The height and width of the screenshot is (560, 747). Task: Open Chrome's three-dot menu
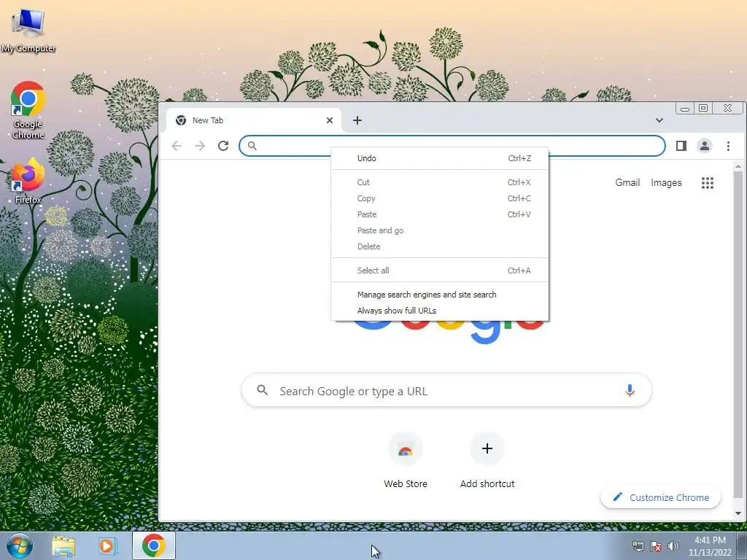click(x=728, y=146)
